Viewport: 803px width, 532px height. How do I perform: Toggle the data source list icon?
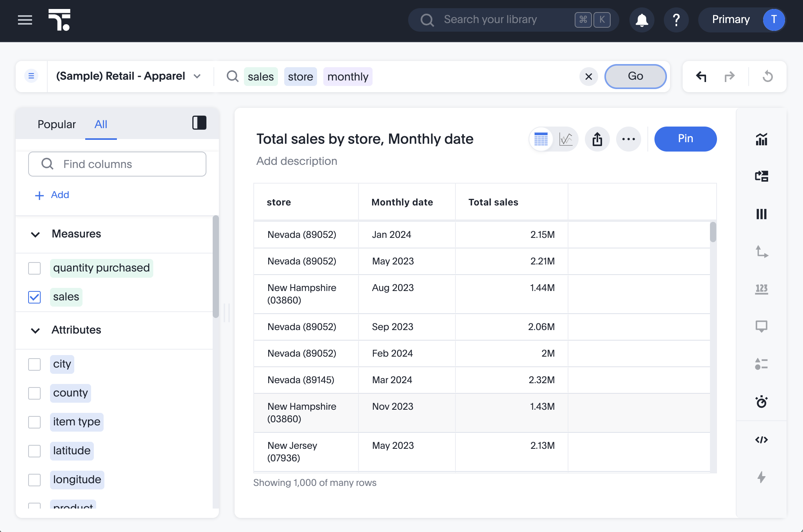pos(31,76)
